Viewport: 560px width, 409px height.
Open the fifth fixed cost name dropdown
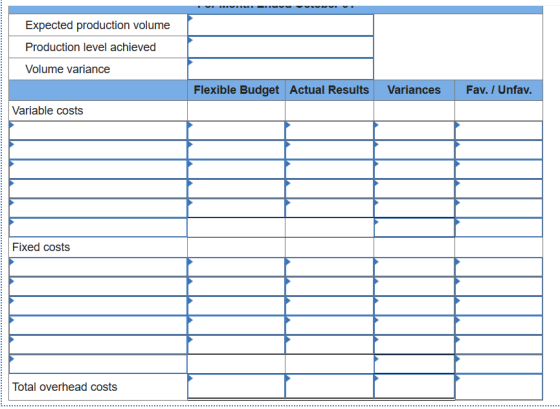click(98, 345)
